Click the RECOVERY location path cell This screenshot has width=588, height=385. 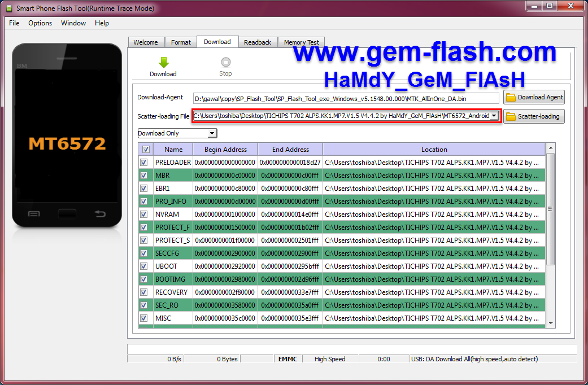click(x=434, y=292)
